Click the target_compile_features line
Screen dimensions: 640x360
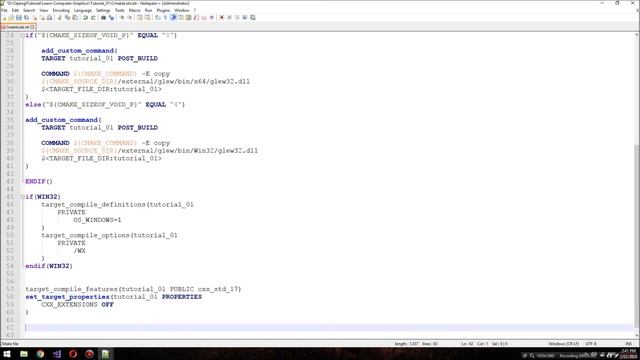pyautogui.click(x=133, y=289)
